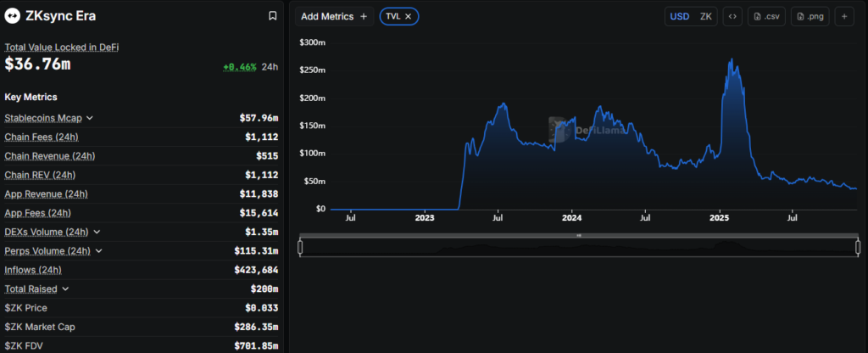Export chart as .png image
This screenshot has width=868, height=353.
[x=810, y=16]
